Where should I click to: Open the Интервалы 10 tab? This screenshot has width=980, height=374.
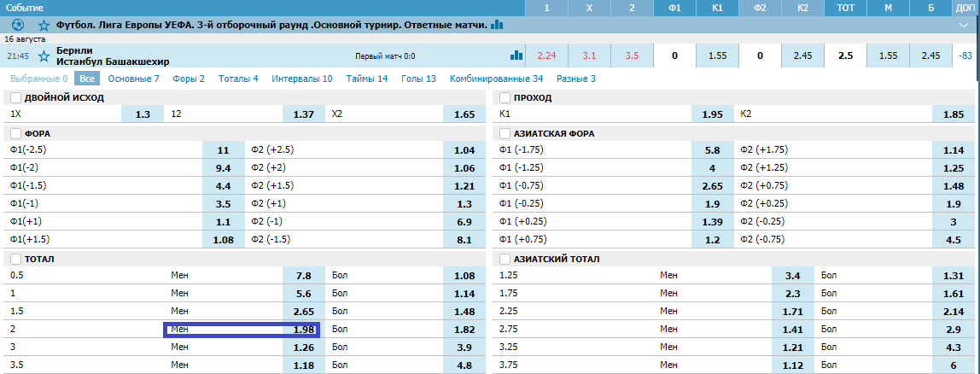tap(302, 79)
